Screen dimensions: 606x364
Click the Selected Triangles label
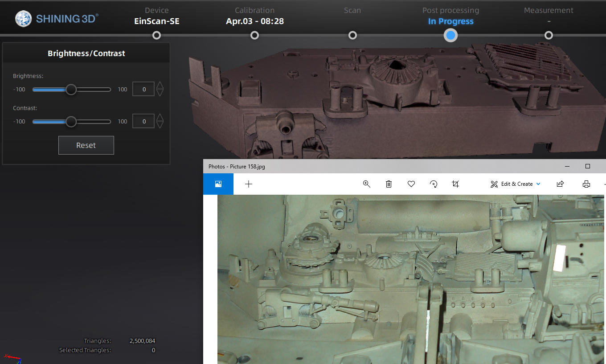[85, 350]
